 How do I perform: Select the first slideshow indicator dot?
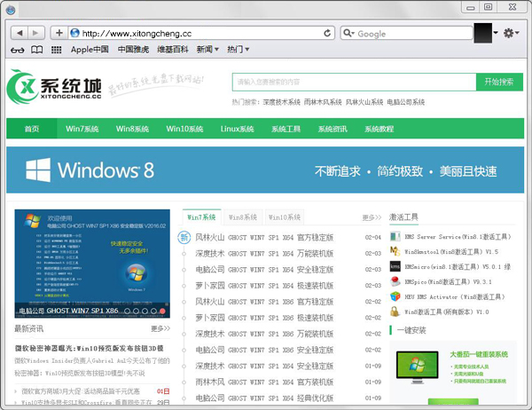127,311
